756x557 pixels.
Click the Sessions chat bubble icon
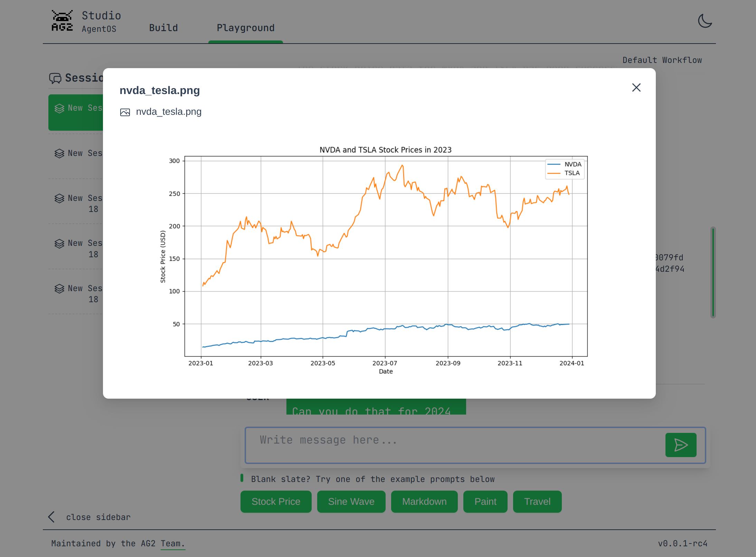coord(55,78)
